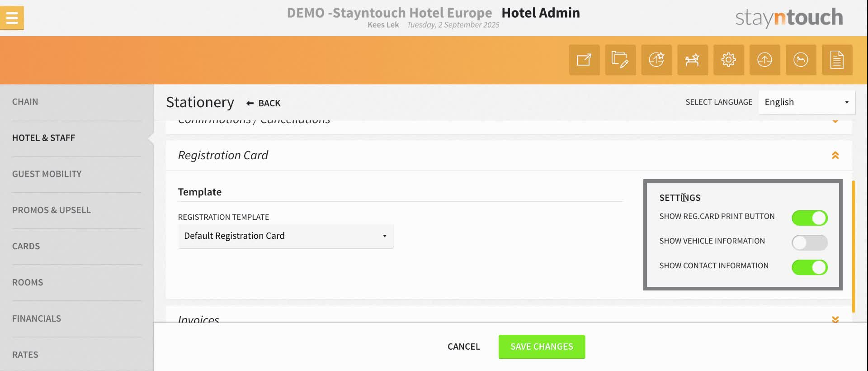Disable Show Contact Information
The image size is (868, 371).
[810, 267]
